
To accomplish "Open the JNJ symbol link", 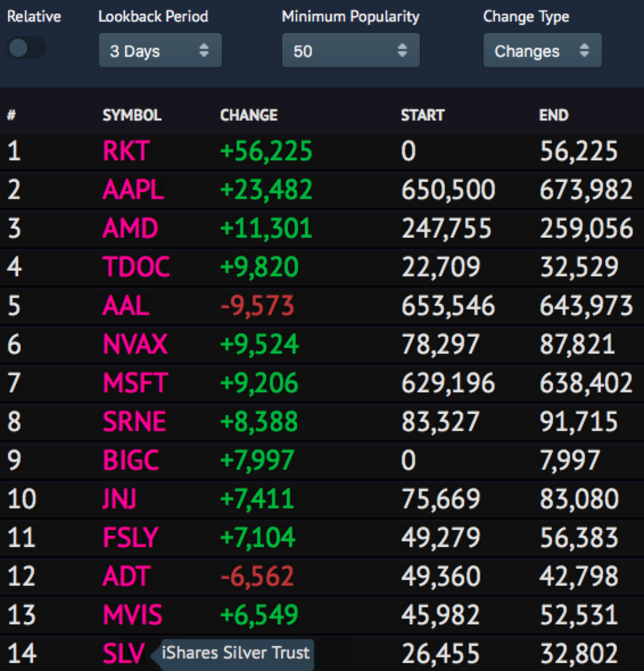I will pos(119,499).
